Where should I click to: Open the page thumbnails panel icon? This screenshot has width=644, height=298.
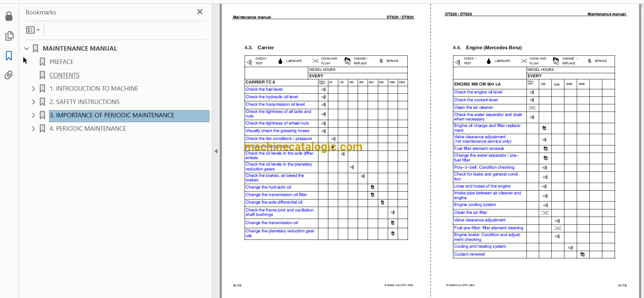[9, 36]
